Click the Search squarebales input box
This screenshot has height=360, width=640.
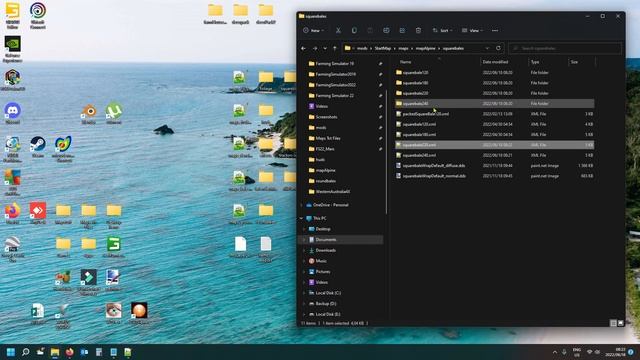[x=565, y=48]
